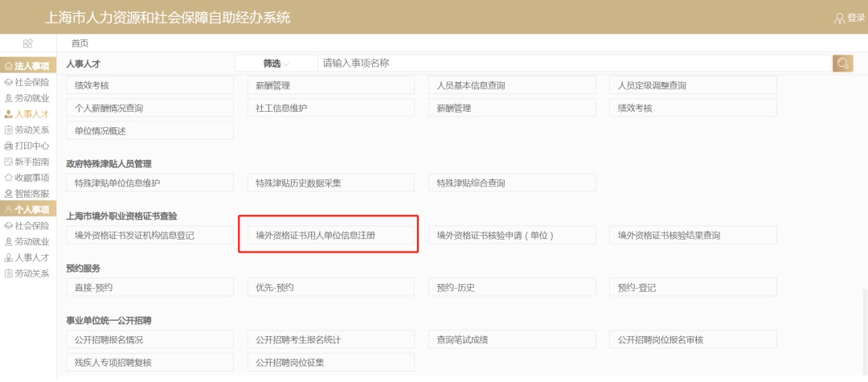Click the search magnifier icon button
The height and width of the screenshot is (382, 868).
(842, 64)
